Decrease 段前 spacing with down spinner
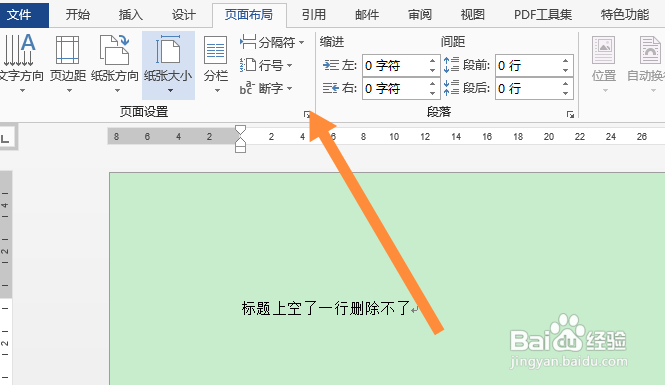The height and width of the screenshot is (385, 665). [x=566, y=70]
